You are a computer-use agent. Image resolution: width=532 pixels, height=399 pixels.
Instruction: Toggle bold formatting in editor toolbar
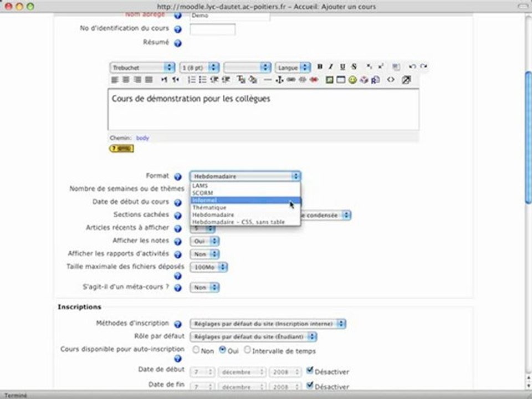[320, 66]
